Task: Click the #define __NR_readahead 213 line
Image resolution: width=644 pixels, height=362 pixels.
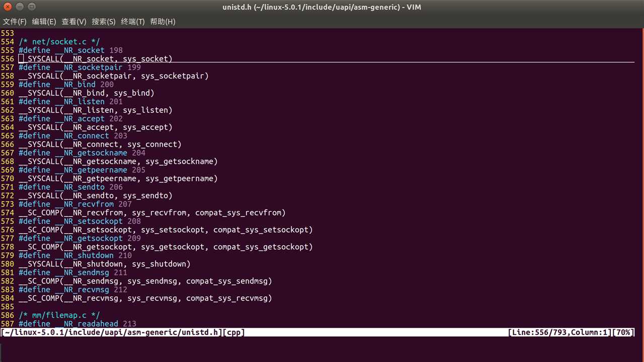Action: pyautogui.click(x=77, y=324)
